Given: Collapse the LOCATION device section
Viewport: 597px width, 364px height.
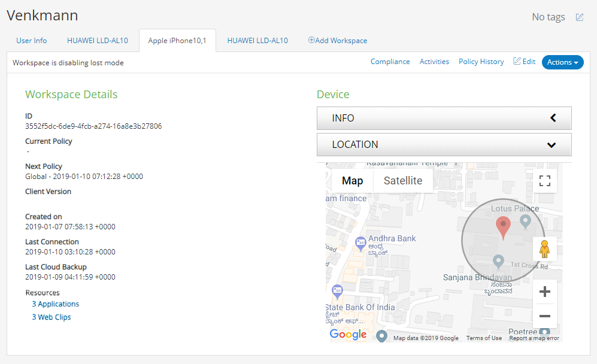Looking at the screenshot, I should pos(444,145).
